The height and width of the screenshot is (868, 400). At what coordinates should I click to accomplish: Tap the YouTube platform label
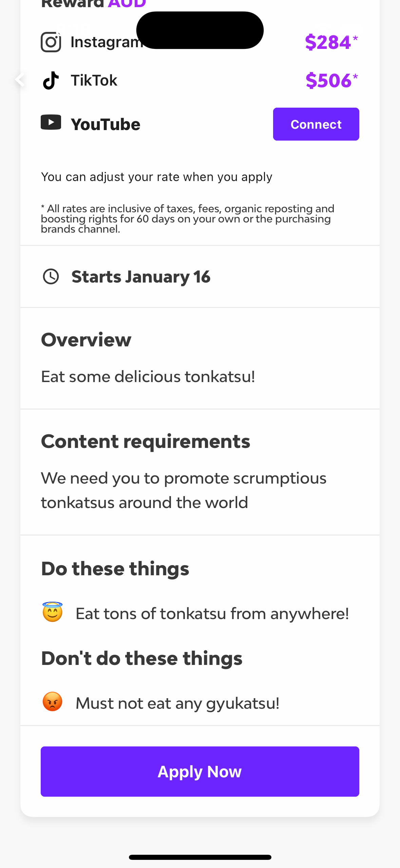(106, 124)
